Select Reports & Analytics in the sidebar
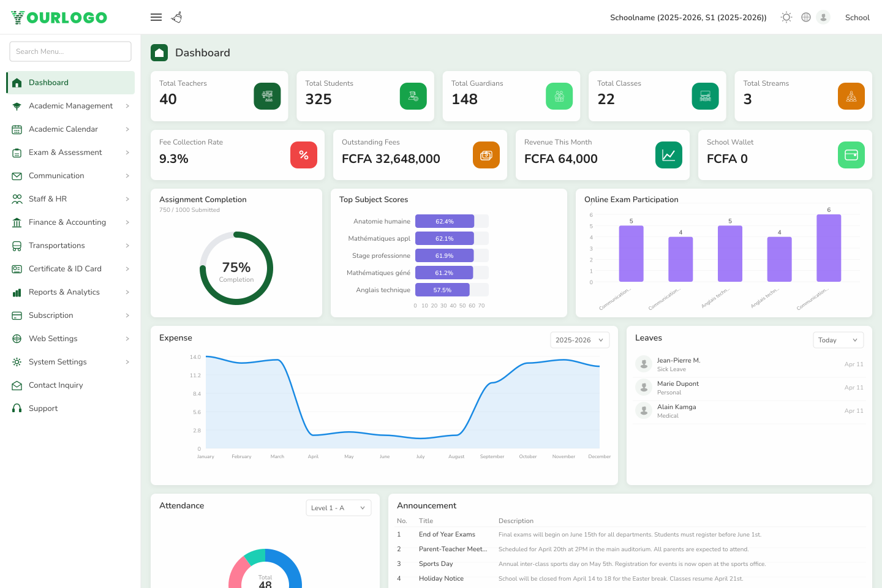This screenshot has width=882, height=588. pos(70,292)
